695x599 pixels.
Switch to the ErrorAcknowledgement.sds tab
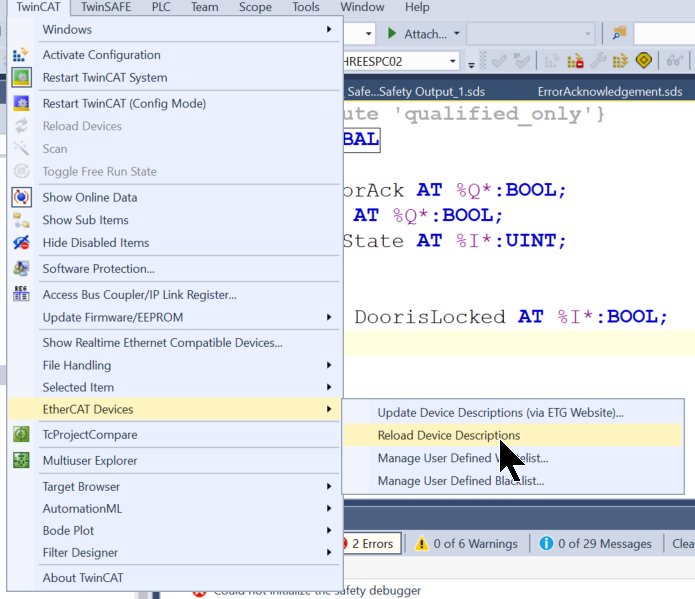(609, 91)
